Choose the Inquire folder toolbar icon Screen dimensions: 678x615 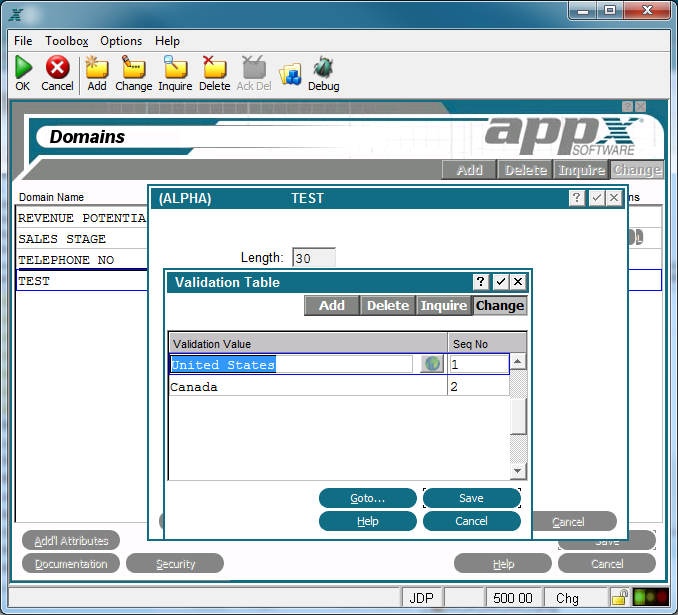[x=175, y=67]
